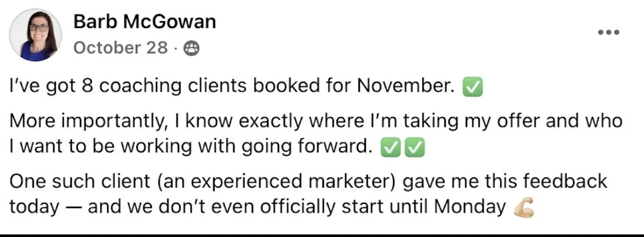Click the word Monday near the end

point(477,207)
